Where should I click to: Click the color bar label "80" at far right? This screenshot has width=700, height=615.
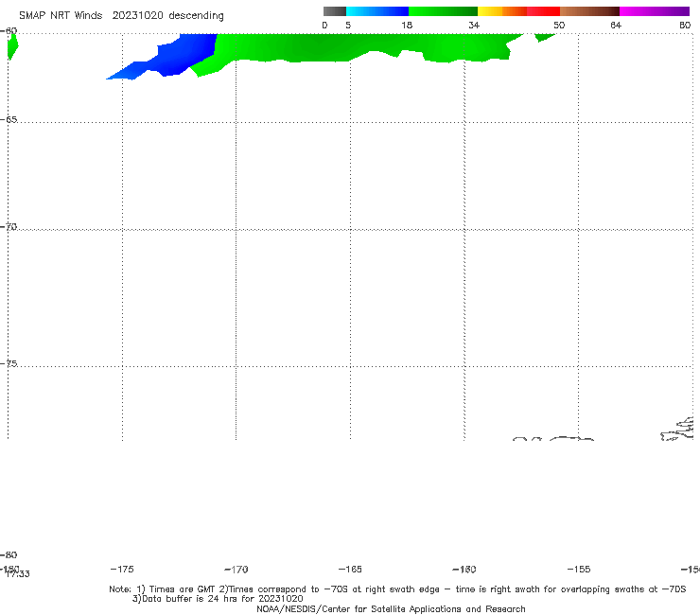click(x=685, y=25)
